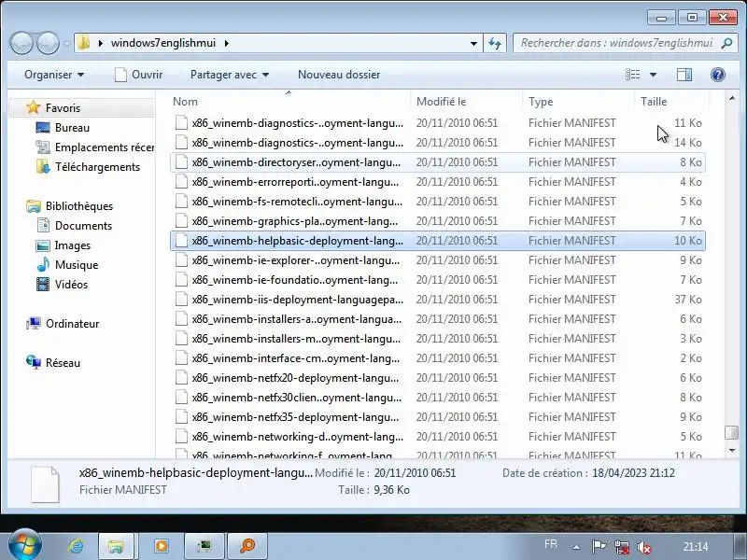Viewport: 747px width, 560px height.
Task: Select x86_winemb-iis-deployment file
Action: (x=437, y=300)
